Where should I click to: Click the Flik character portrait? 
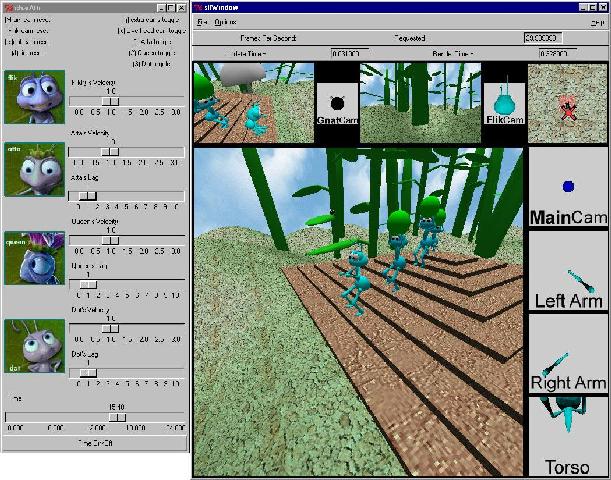[34, 97]
